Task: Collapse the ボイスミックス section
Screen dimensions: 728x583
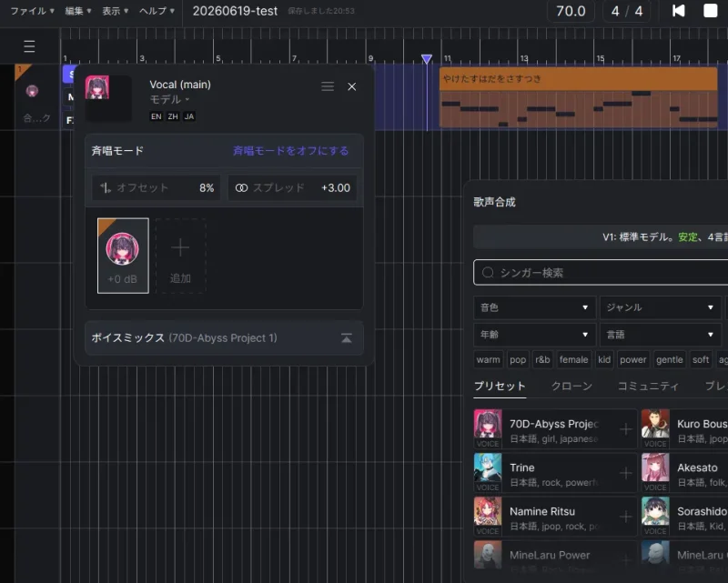Action: (x=347, y=338)
